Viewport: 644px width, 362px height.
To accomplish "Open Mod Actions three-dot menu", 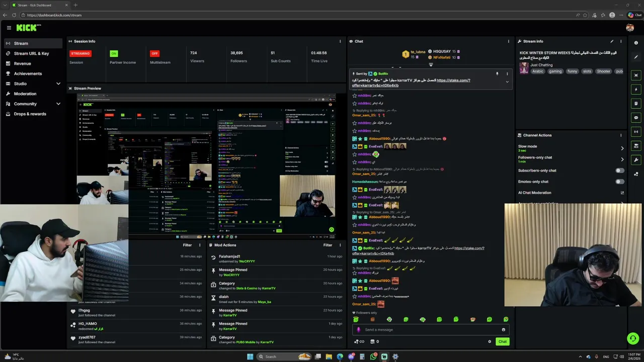I will [340, 245].
